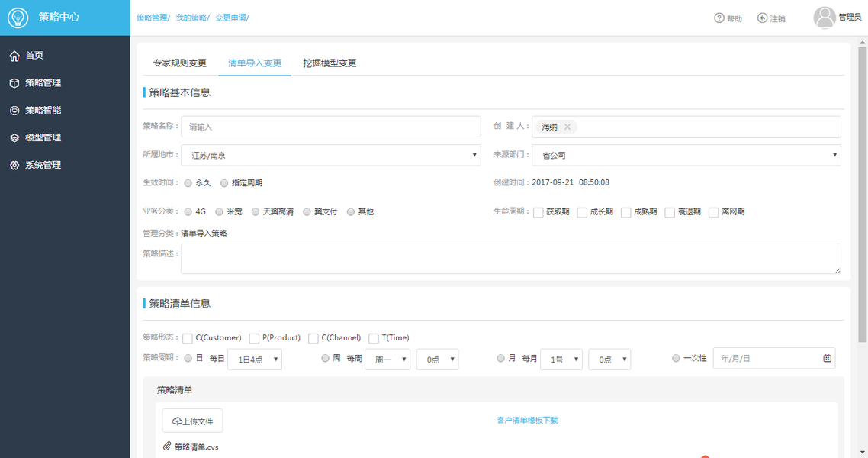The width and height of the screenshot is (868, 458).
Task: Enable the P(Product) strategy form
Action: coord(254,338)
